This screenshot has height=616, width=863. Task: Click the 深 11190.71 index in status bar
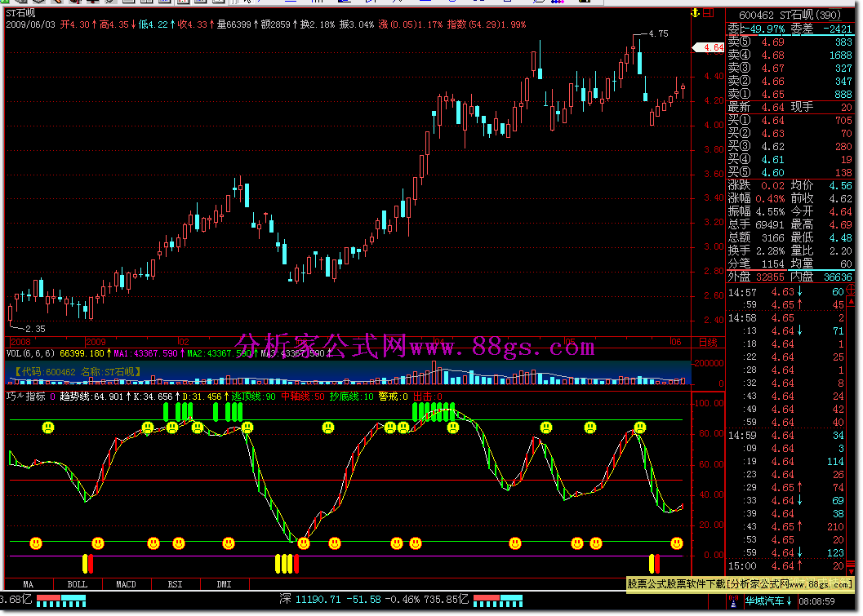311,600
